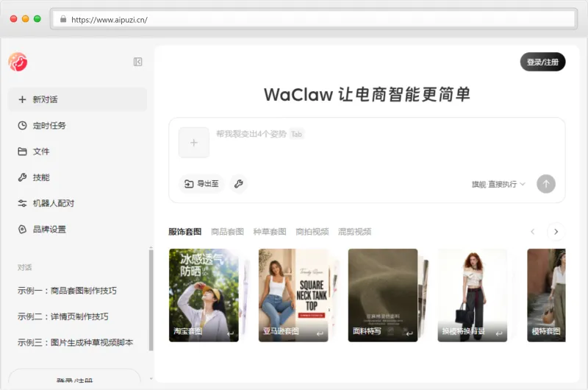Image resolution: width=588 pixels, height=390 pixels.
Task: Show next templates with right chevron
Action: coord(556,232)
